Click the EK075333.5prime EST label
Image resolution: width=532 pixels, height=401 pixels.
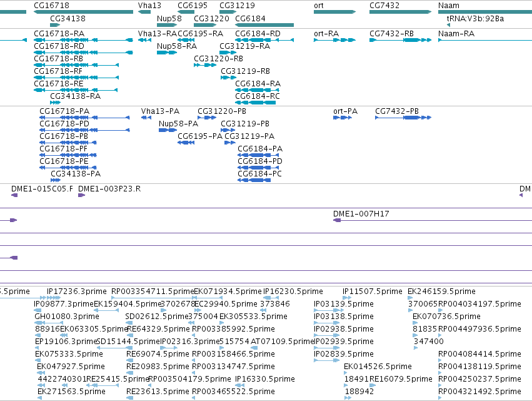tap(69, 354)
